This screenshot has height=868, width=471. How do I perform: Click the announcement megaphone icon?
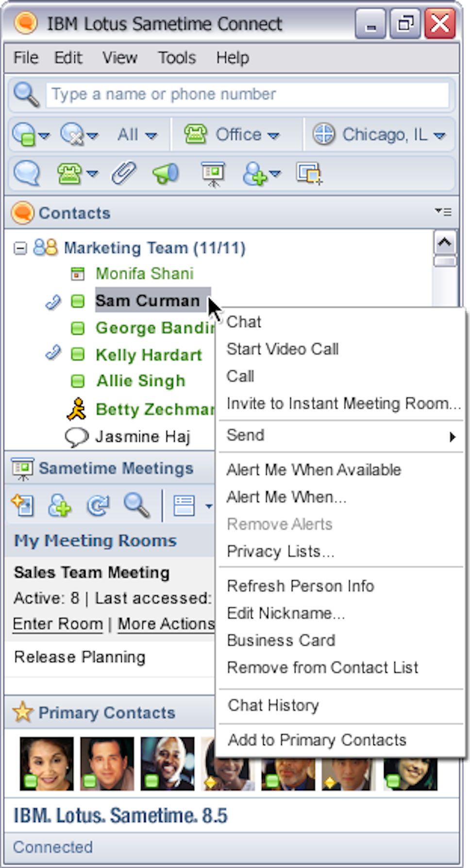[165, 173]
